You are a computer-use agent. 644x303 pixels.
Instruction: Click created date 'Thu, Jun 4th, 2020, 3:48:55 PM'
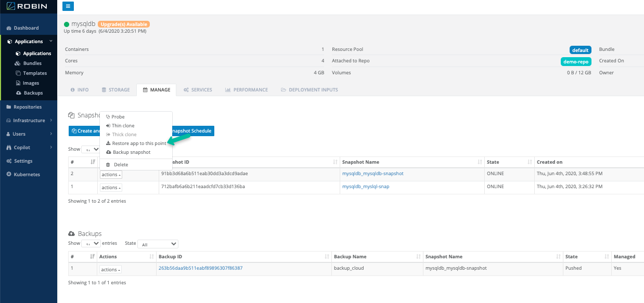[570, 174]
